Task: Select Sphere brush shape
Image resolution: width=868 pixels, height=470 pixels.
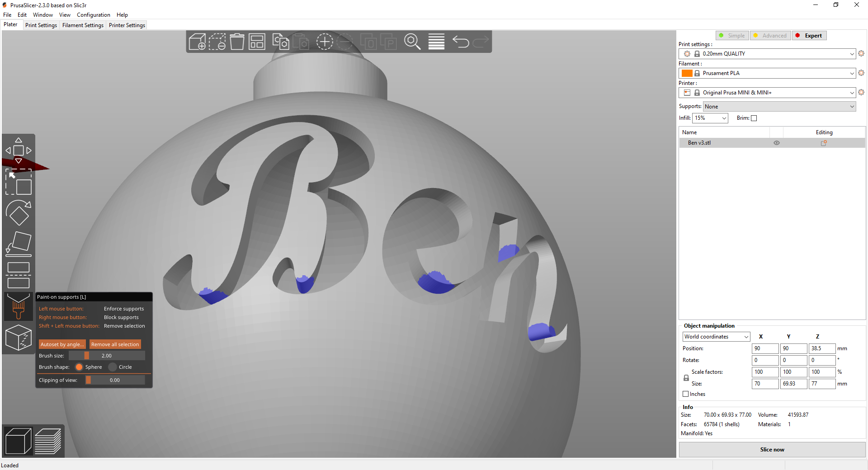Action: (79, 367)
